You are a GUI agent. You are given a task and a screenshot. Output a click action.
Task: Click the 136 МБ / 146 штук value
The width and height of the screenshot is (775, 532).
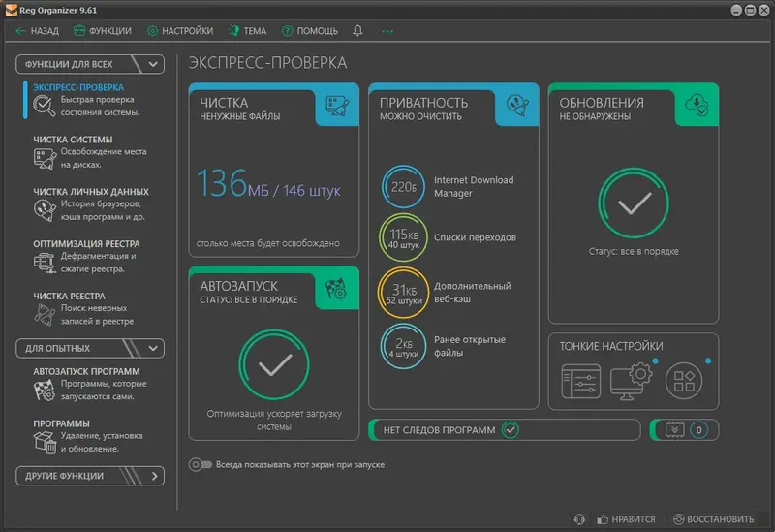pyautogui.click(x=268, y=184)
